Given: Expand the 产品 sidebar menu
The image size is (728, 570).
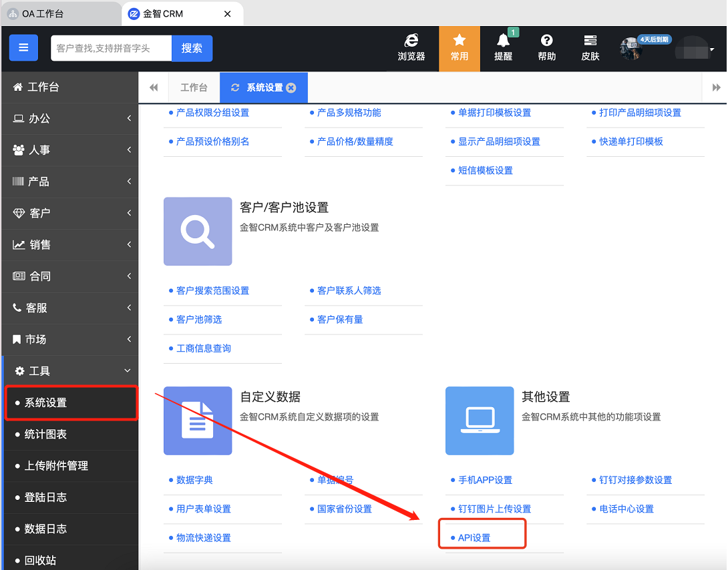Looking at the screenshot, I should (x=71, y=182).
